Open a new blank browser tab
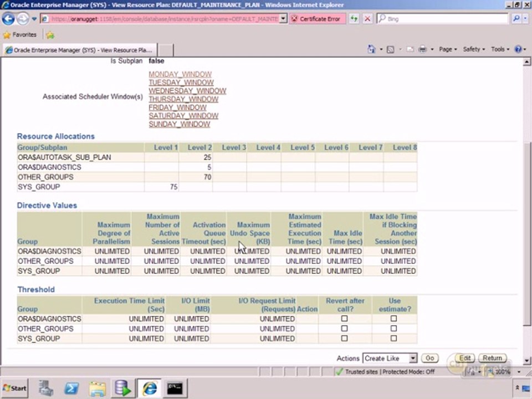Screen dimensions: 532x399 166,50
